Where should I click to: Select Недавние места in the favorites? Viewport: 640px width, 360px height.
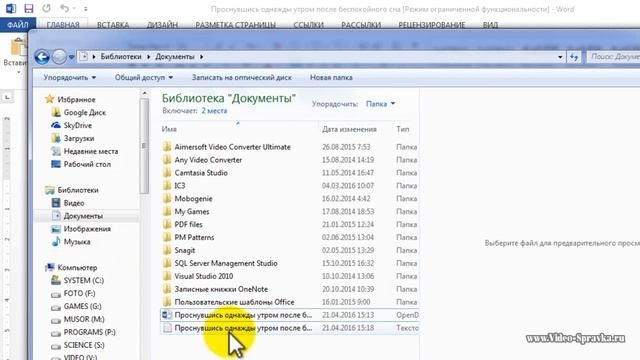(91, 151)
